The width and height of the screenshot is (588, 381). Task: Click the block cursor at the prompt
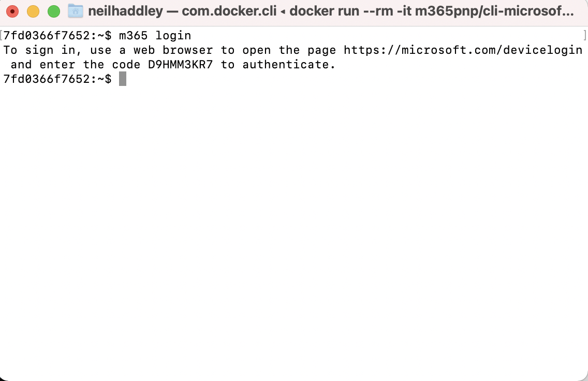pos(123,79)
